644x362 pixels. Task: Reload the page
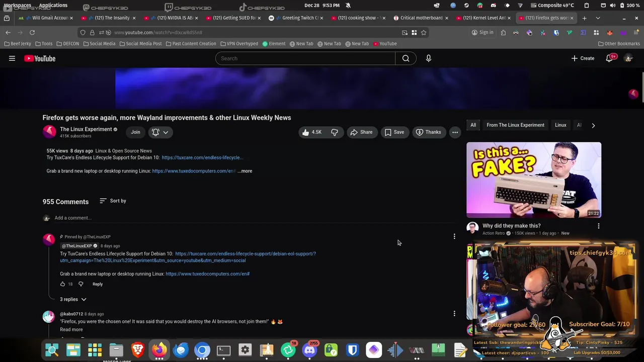(32, 33)
